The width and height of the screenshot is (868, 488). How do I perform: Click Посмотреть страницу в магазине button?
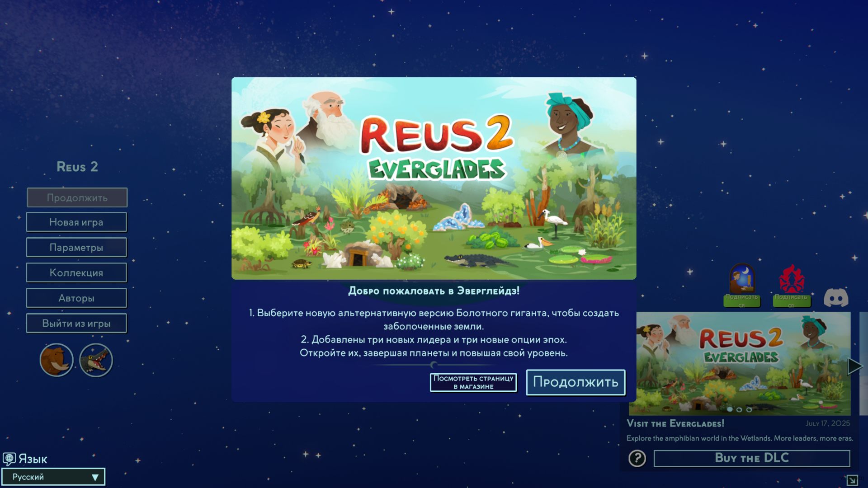[473, 382]
